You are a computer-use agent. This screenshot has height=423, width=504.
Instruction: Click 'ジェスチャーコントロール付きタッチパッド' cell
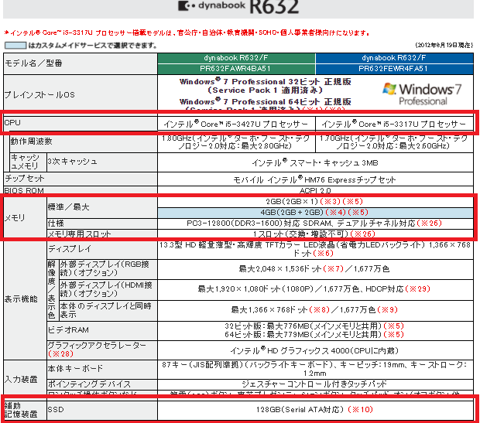point(315,384)
